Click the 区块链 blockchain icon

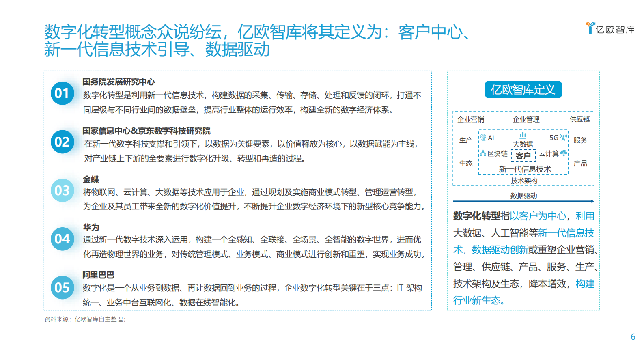pyautogui.click(x=483, y=153)
